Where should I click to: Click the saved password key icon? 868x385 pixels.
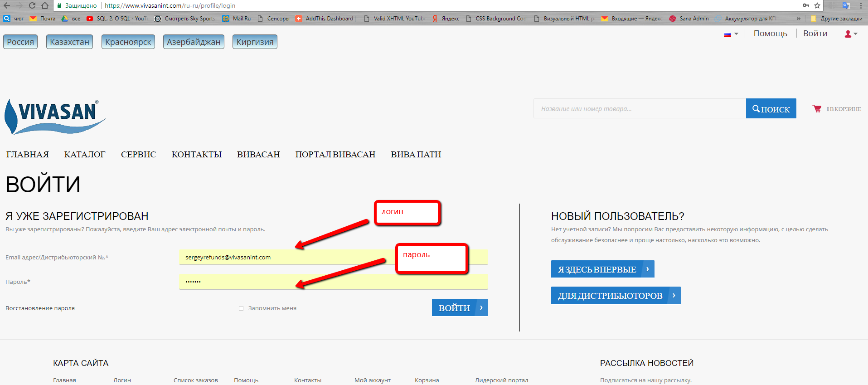click(x=806, y=5)
